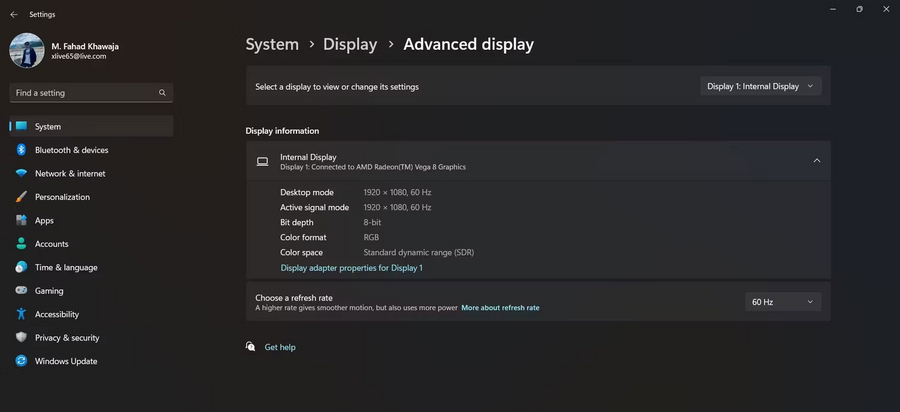
Task: Click the RGB Color format value
Action: coord(371,237)
